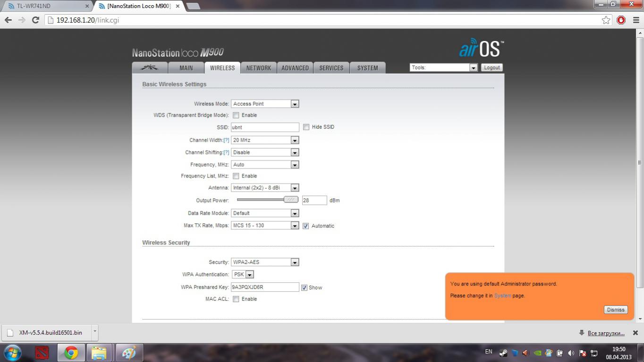Toggle Show for WPA Preshared Key
The image size is (644, 362).
[x=304, y=287]
